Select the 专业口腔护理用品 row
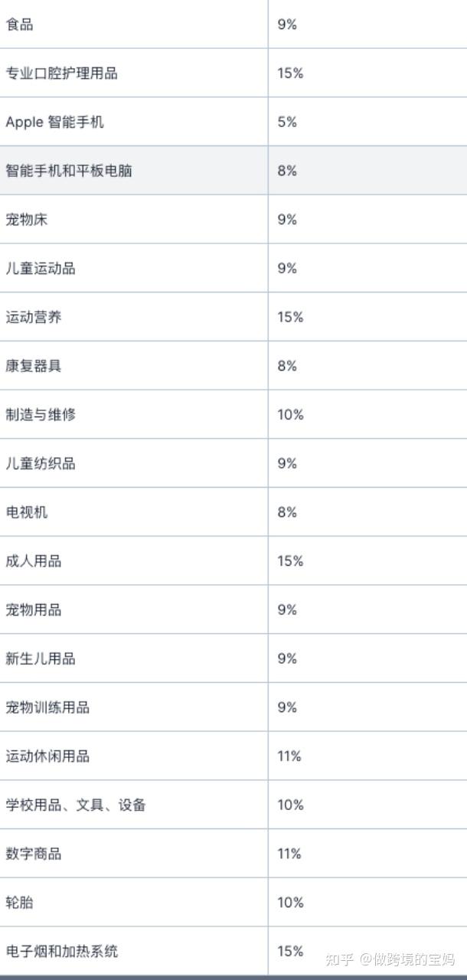The image size is (467, 980). [61, 73]
